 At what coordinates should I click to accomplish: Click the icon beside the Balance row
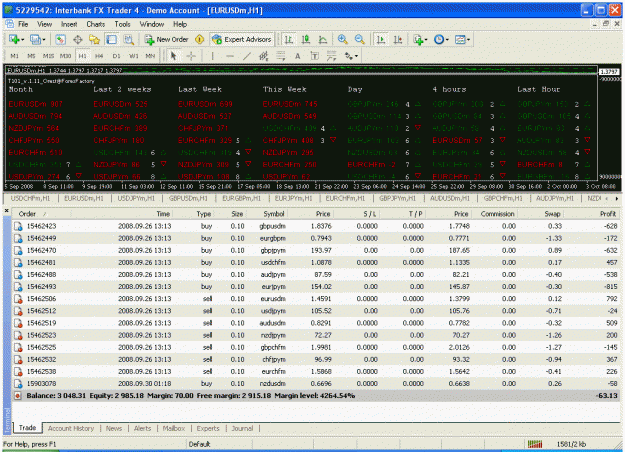(18, 396)
